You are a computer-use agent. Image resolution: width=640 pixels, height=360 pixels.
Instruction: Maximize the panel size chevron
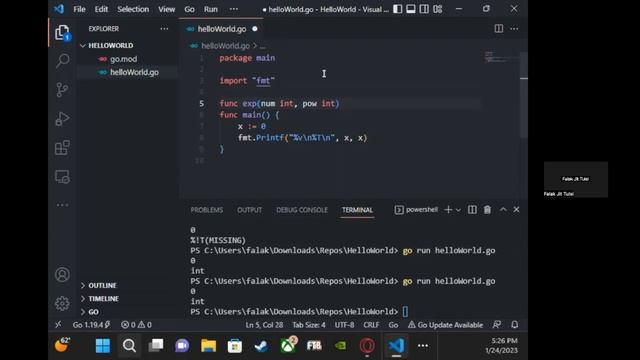click(x=503, y=209)
